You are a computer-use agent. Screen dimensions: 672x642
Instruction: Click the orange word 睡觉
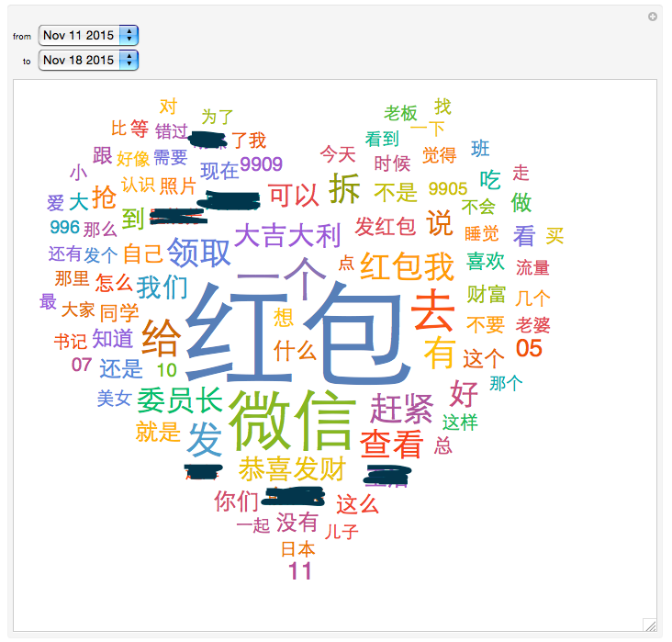point(482,234)
